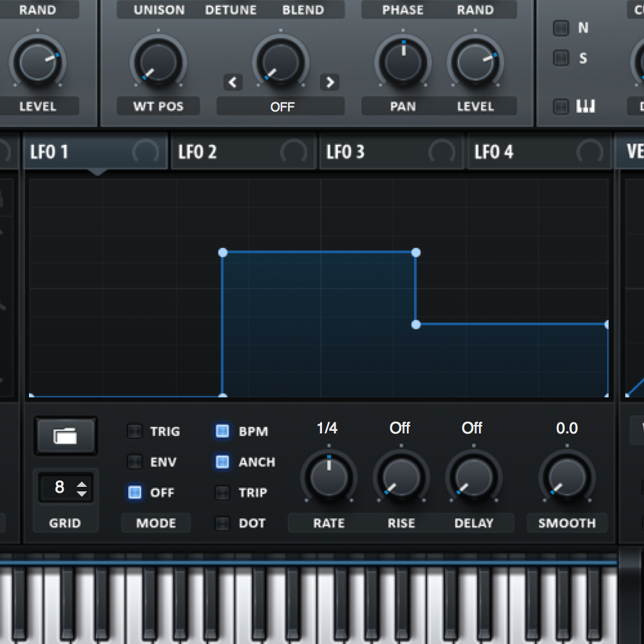644x644 pixels.
Task: Switch to the LFO 3 tab
Action: point(391,152)
